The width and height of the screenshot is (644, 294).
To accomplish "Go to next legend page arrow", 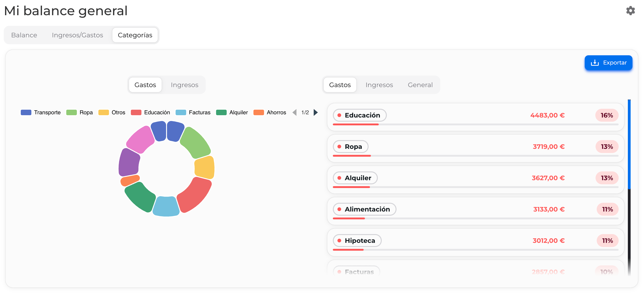I will point(316,112).
